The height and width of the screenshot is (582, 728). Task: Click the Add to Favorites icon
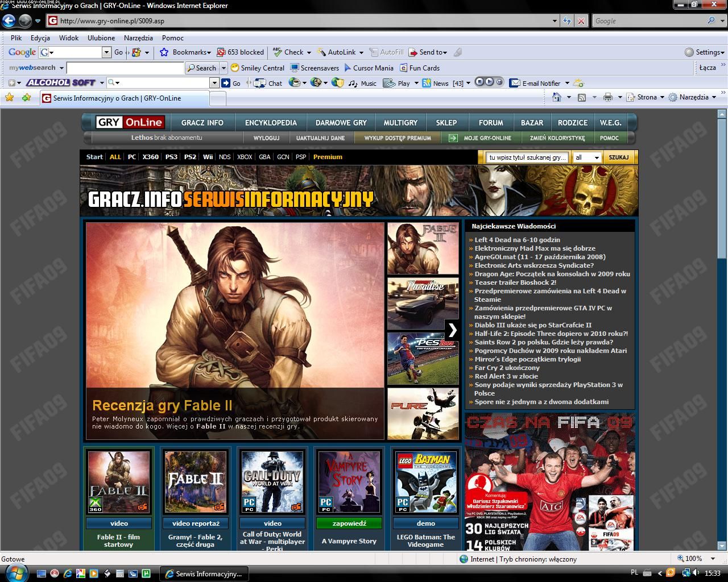[26, 98]
